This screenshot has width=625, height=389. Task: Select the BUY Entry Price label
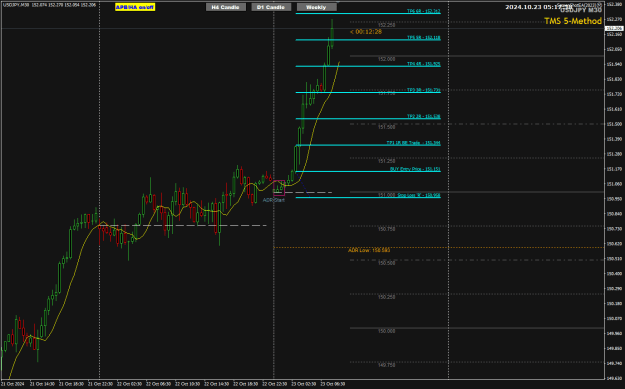[x=415, y=169]
